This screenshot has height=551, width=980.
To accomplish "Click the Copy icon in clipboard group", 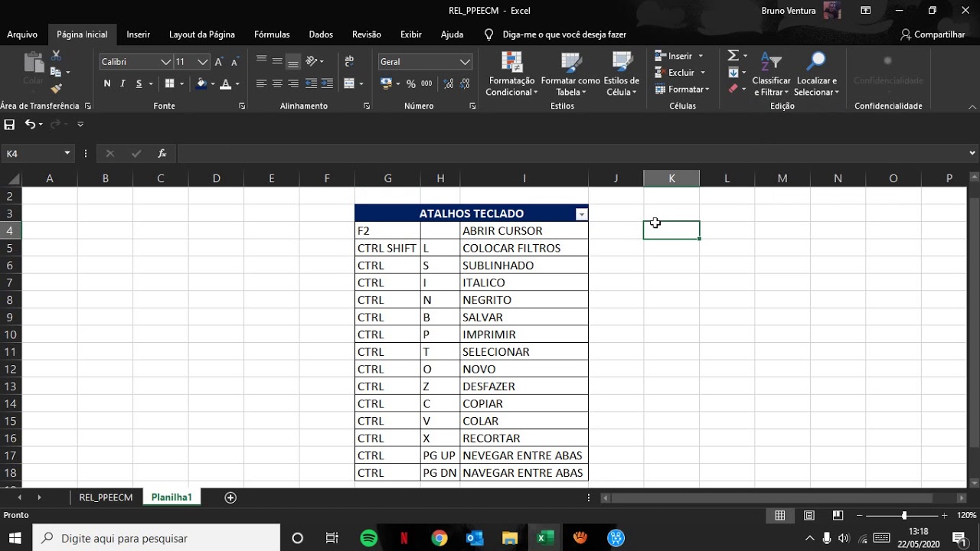I will tap(56, 72).
